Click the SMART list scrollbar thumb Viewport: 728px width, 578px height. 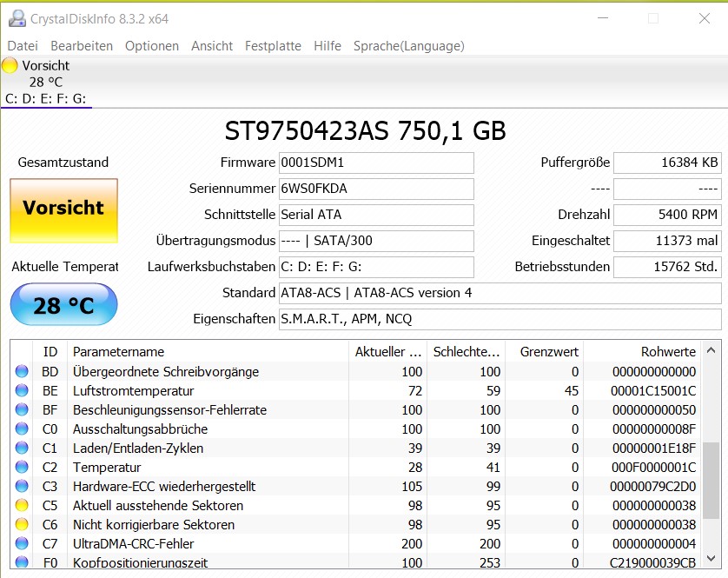pyautogui.click(x=711, y=481)
